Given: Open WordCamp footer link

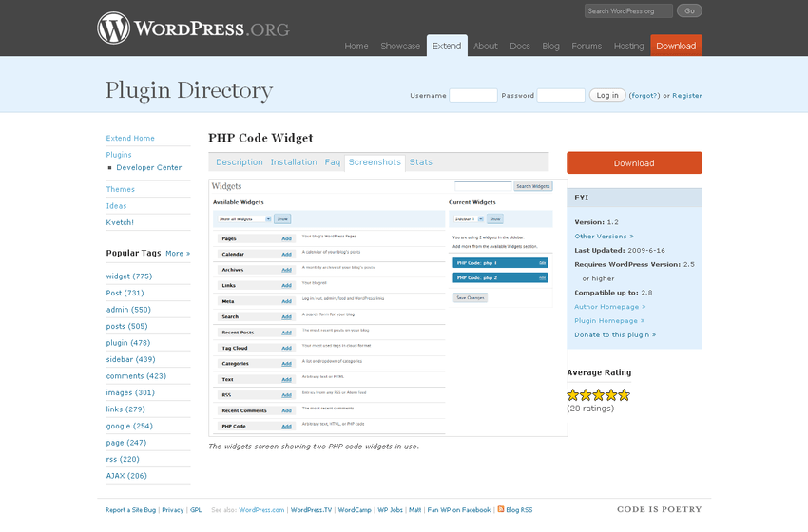Looking at the screenshot, I should point(355,510).
